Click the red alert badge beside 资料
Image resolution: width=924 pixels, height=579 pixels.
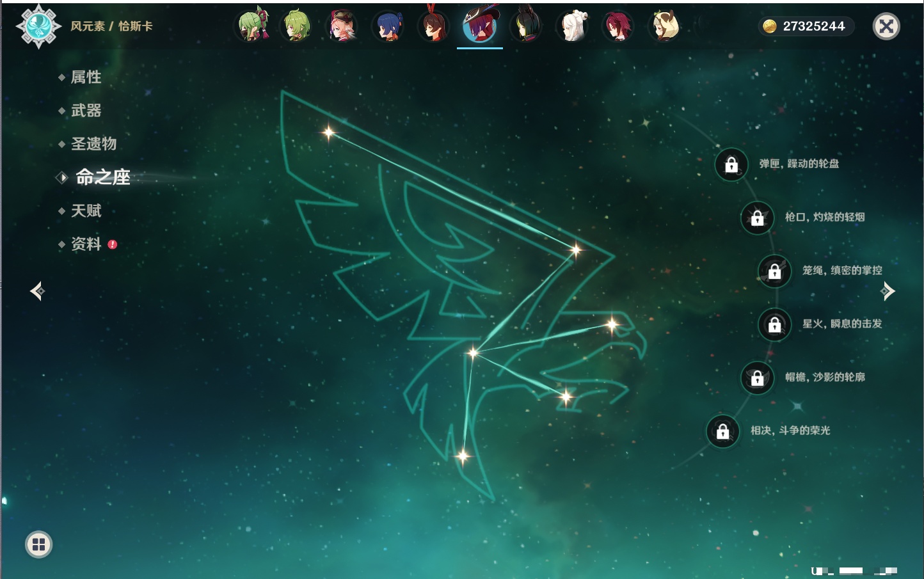[113, 244]
